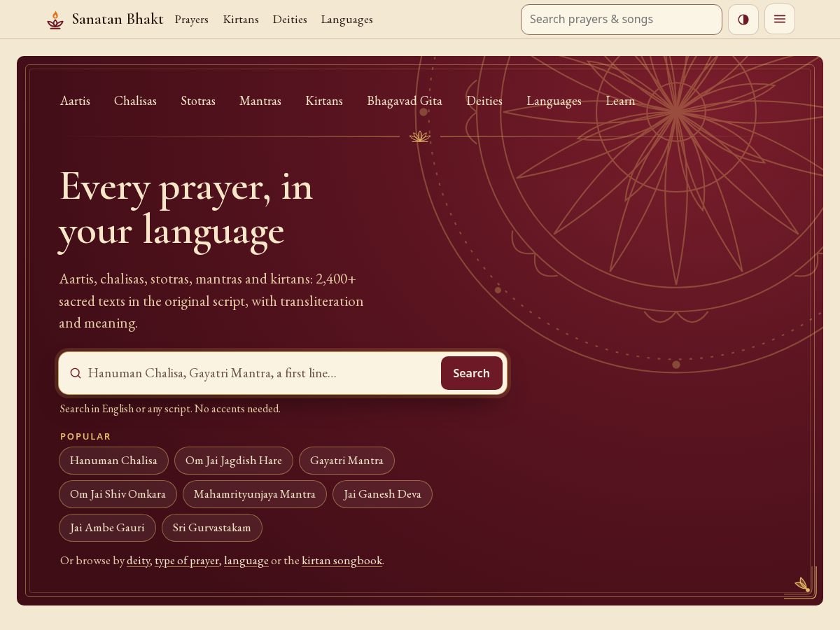Click the Sanatan Bhakt diya logo icon

pyautogui.click(x=55, y=20)
